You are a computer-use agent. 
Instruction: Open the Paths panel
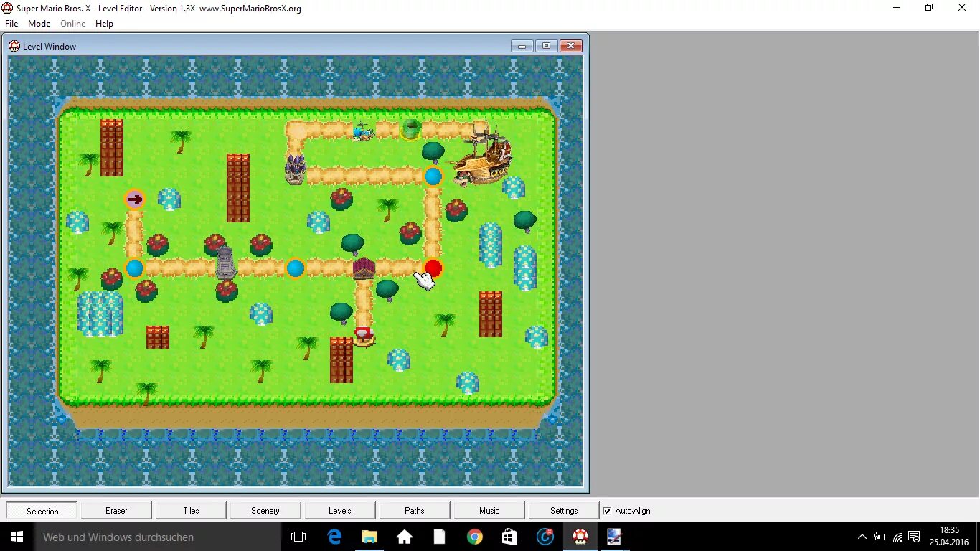click(x=415, y=511)
